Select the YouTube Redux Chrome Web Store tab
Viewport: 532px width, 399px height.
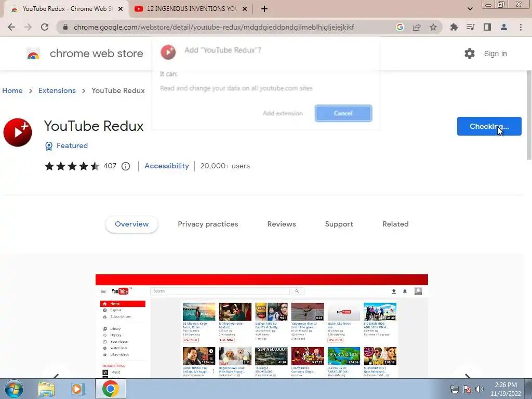point(66,9)
